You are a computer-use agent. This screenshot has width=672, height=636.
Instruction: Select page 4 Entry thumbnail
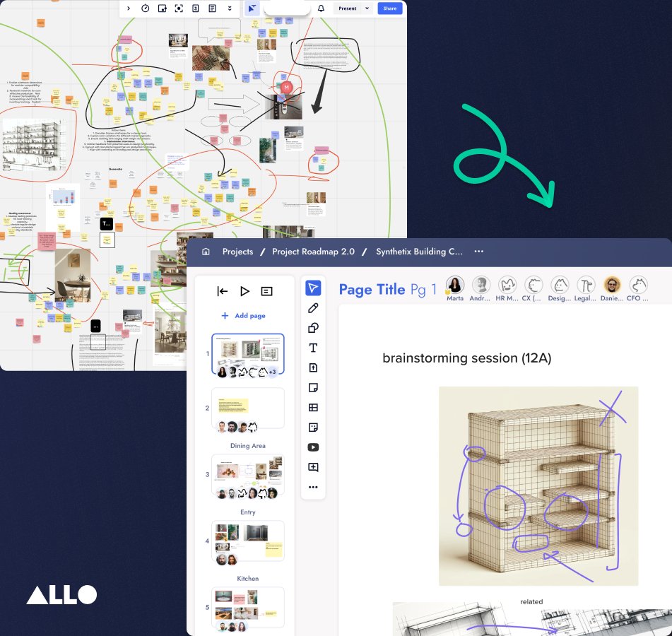(248, 541)
